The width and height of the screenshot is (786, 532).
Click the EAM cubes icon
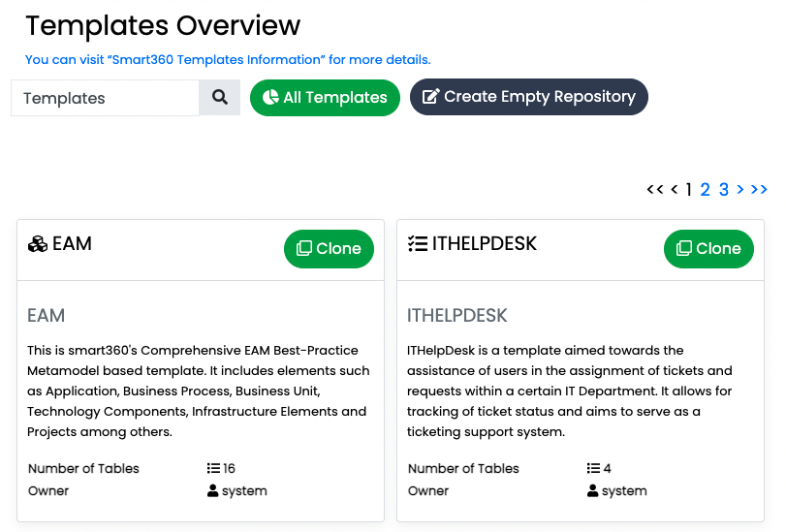38,244
